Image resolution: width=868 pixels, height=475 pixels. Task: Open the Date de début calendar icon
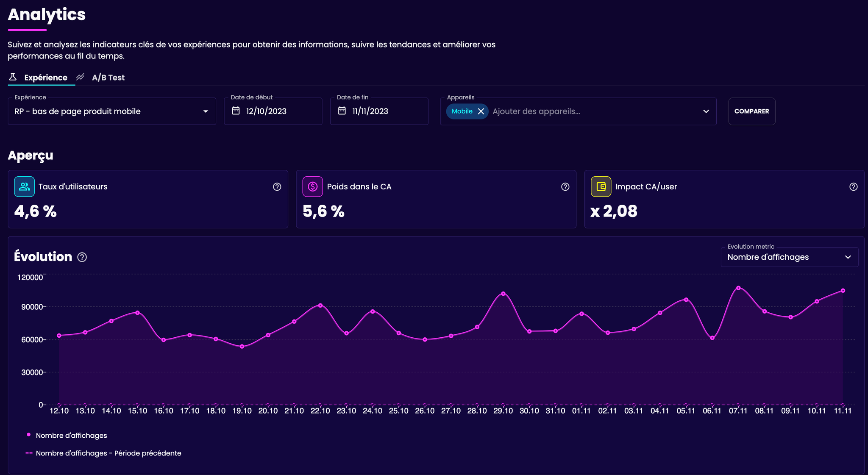coord(236,111)
